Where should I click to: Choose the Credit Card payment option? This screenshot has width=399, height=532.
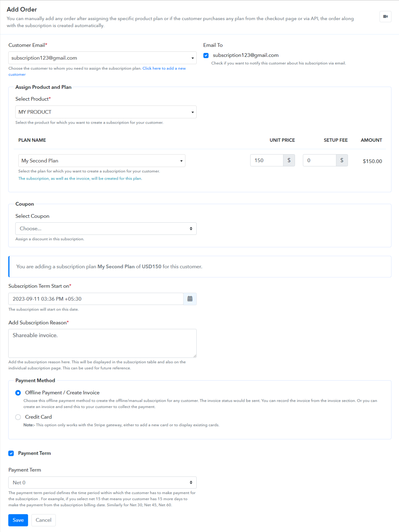coord(18,417)
